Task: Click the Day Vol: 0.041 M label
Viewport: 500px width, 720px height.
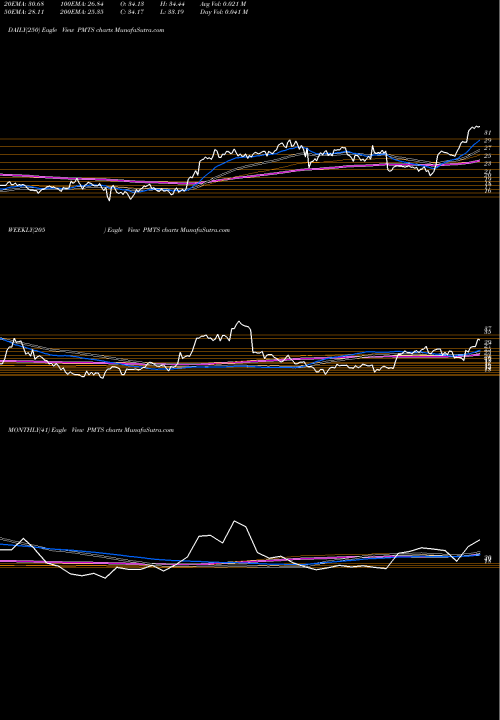Action: tap(224, 12)
